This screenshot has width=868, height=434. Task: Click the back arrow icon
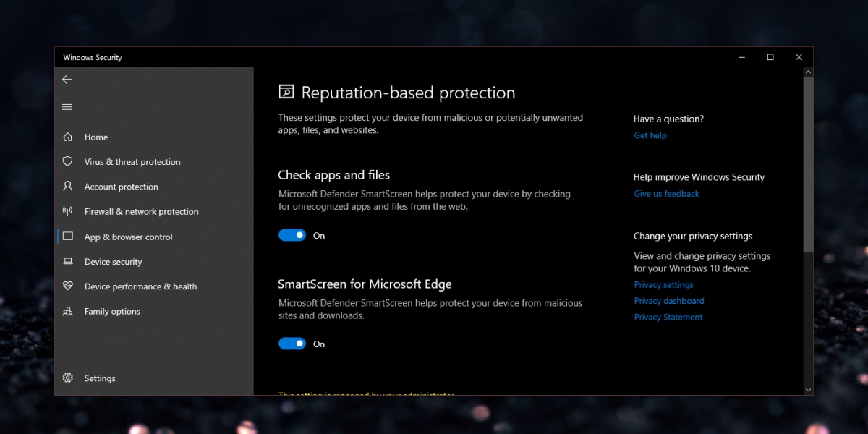click(67, 80)
